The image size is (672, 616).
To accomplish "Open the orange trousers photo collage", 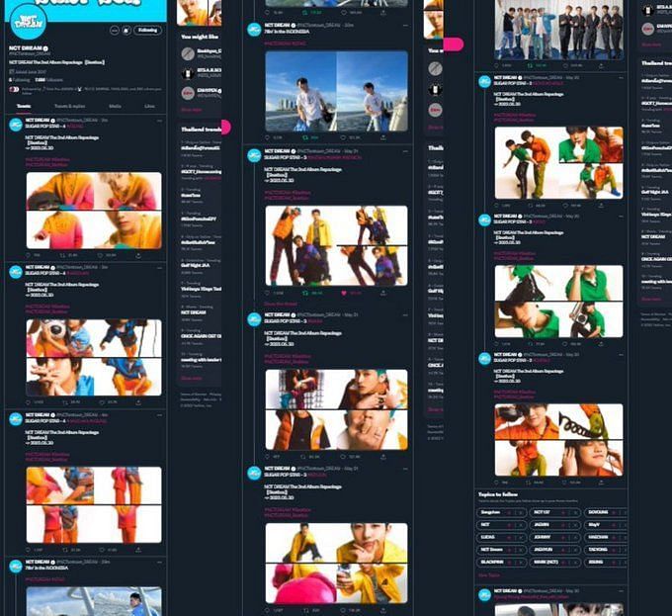I will pyautogui.click(x=94, y=505).
